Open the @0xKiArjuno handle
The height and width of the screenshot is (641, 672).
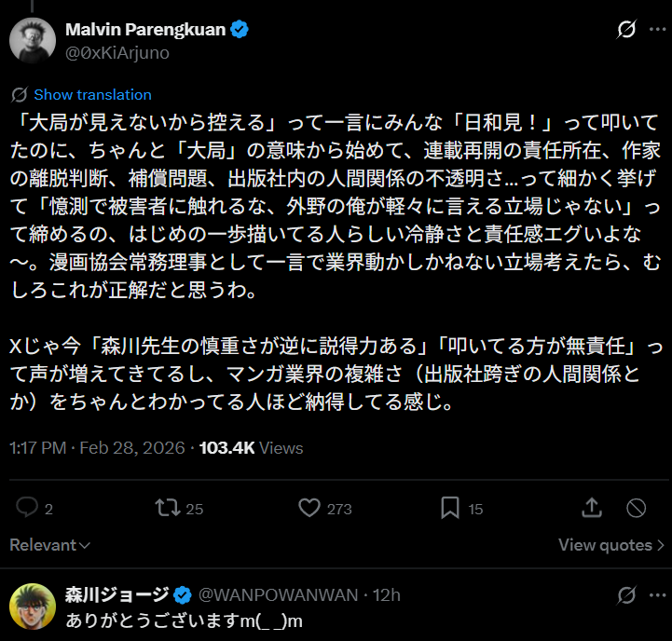[117, 52]
